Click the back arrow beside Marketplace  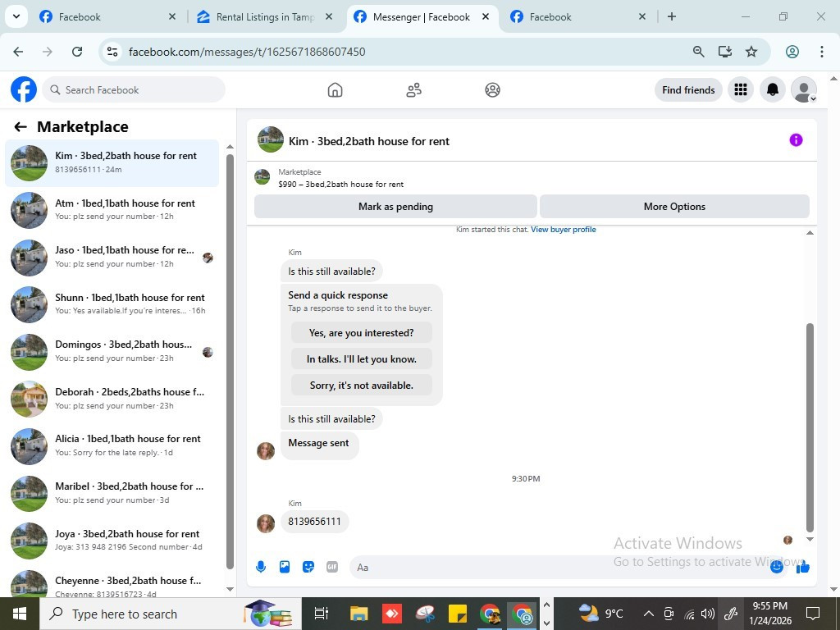click(21, 126)
